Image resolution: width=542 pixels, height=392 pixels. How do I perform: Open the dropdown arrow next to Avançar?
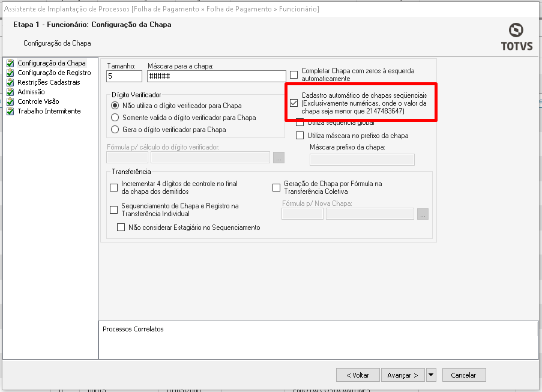431,375
